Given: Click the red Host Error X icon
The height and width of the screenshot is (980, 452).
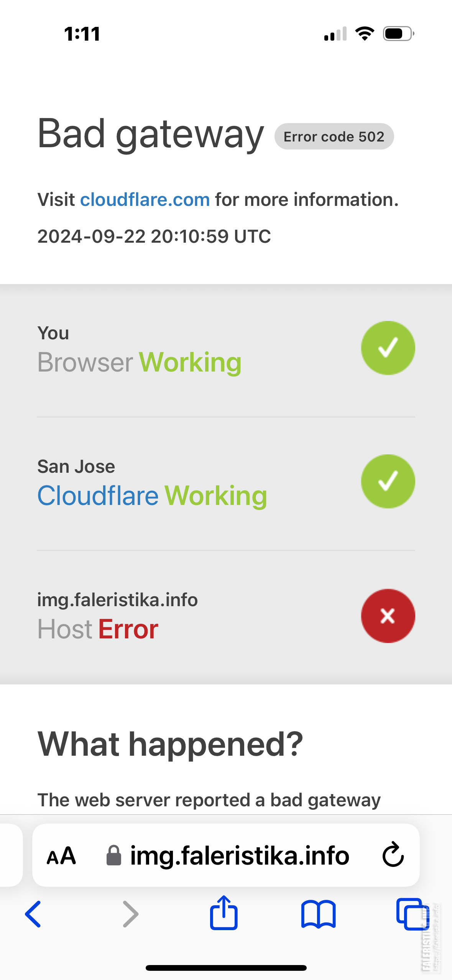Looking at the screenshot, I should click(x=388, y=616).
